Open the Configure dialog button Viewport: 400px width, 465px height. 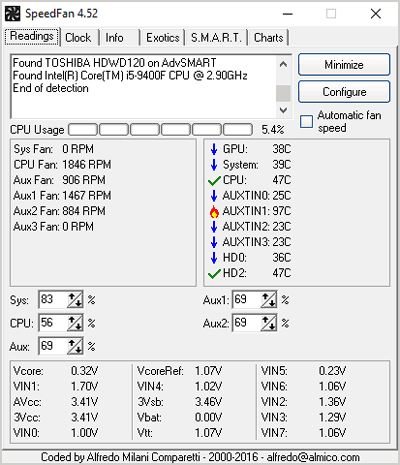pyautogui.click(x=344, y=92)
